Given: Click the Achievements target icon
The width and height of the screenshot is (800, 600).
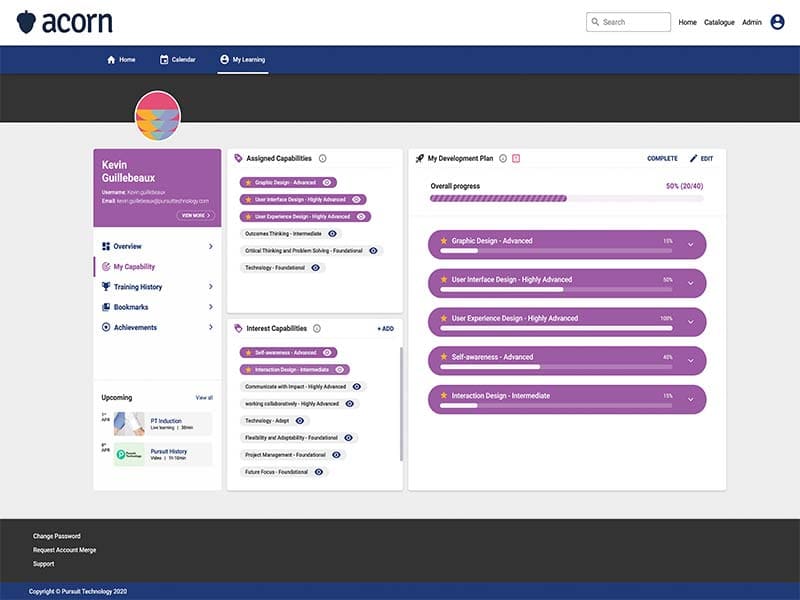Looking at the screenshot, I should click(106, 327).
